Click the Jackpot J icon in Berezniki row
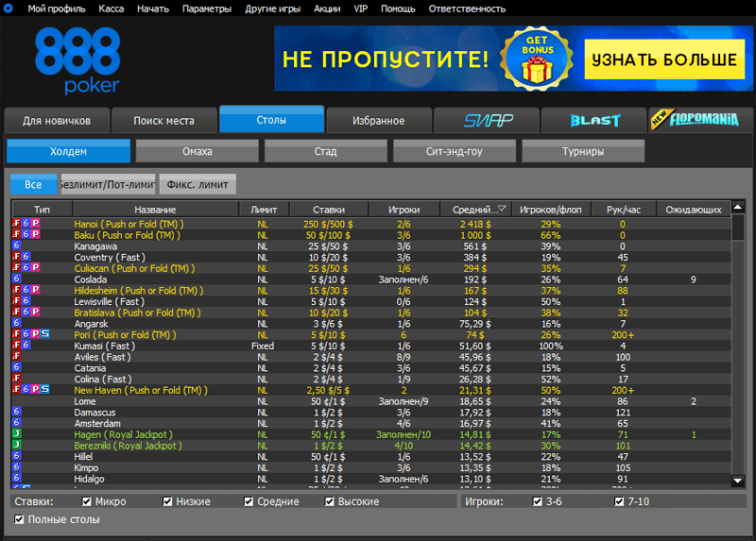This screenshot has height=541, width=756. click(16, 445)
